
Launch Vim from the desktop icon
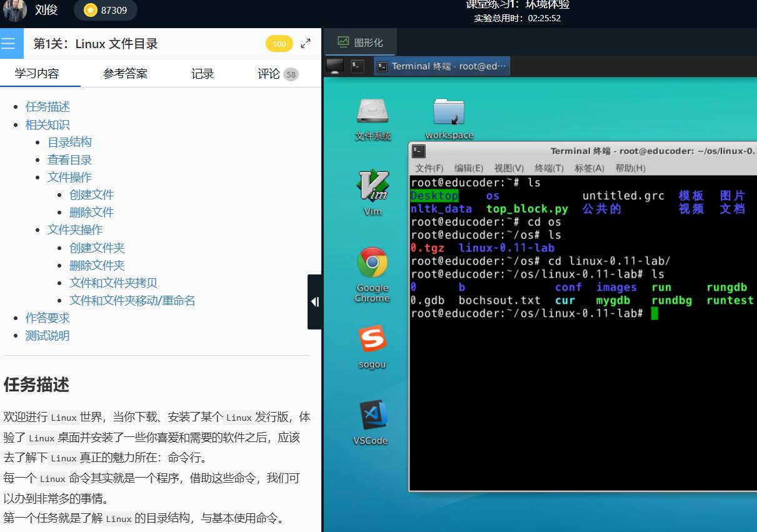click(373, 186)
